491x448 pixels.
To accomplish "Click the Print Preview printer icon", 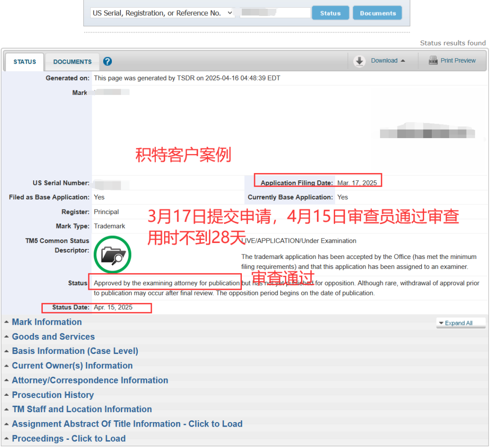I will 433,60.
